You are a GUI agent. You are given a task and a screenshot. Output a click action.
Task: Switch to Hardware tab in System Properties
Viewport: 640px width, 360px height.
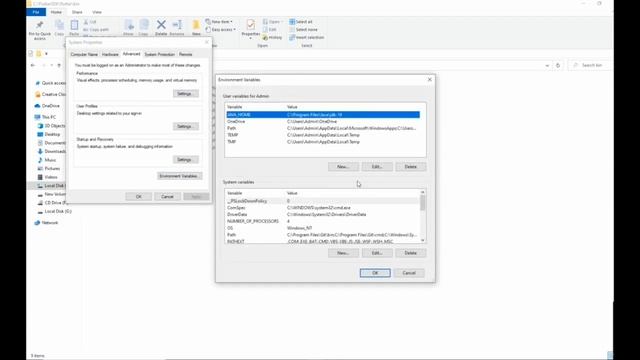[x=110, y=54]
